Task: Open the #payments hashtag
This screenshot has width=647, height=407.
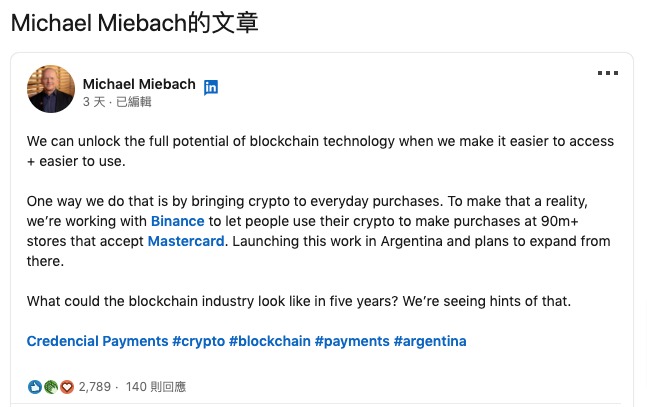Action: [x=352, y=341]
